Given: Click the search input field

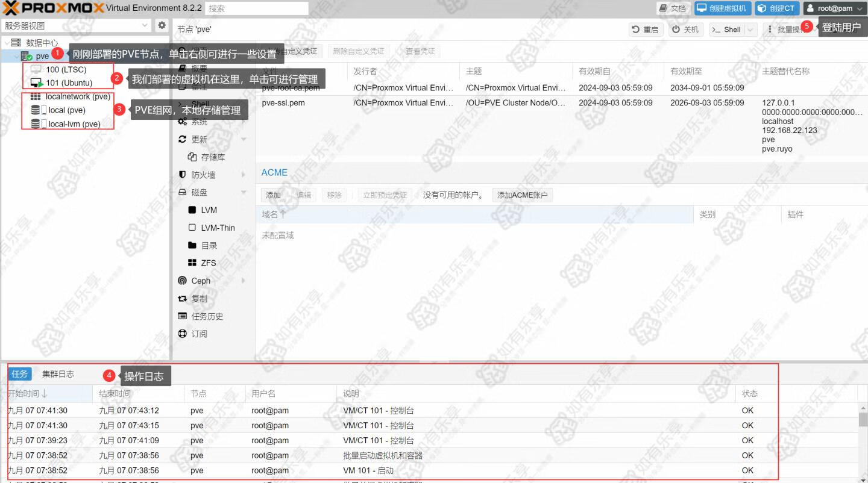Looking at the screenshot, I should (x=257, y=8).
